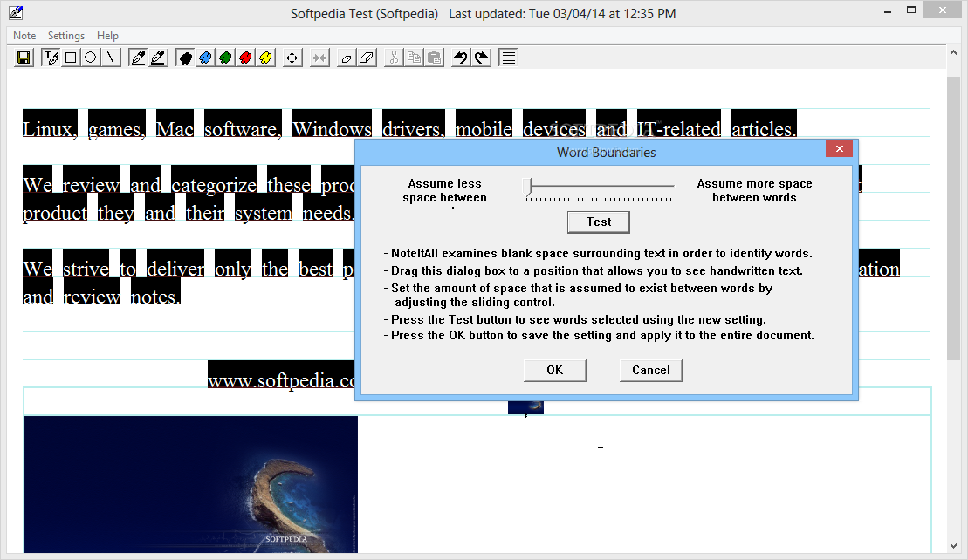Pick the yellow ink color
This screenshot has height=560, width=968.
(x=265, y=58)
